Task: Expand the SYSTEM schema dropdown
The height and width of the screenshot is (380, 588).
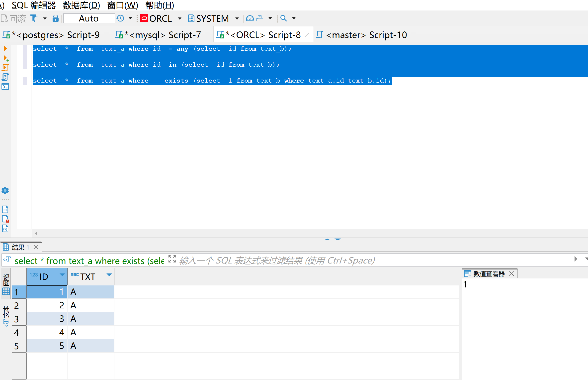Action: pos(237,18)
